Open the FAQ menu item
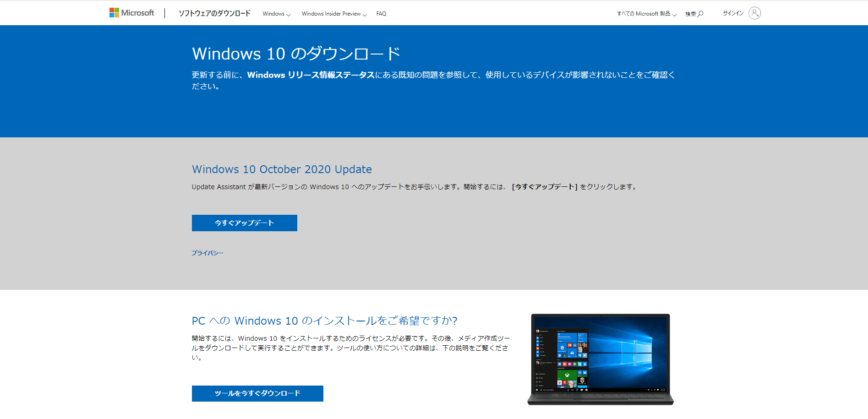Viewport: 868px width, 419px height. (x=381, y=14)
